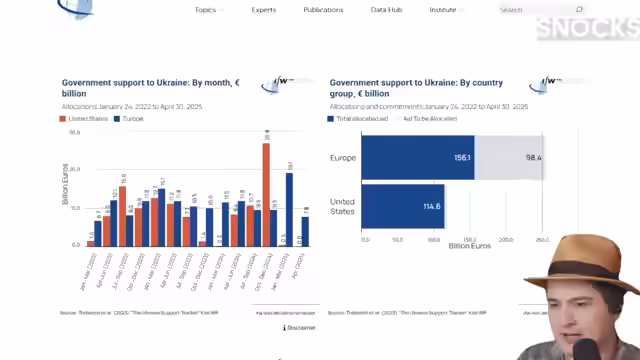
Task: Click the Europe 98.4 to-be-allocated bar
Action: point(509,158)
